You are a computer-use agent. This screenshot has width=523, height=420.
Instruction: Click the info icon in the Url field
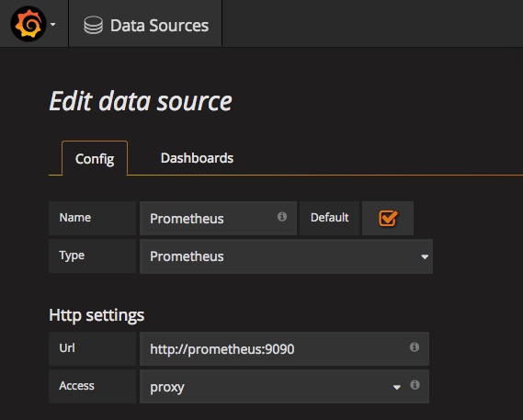point(415,347)
